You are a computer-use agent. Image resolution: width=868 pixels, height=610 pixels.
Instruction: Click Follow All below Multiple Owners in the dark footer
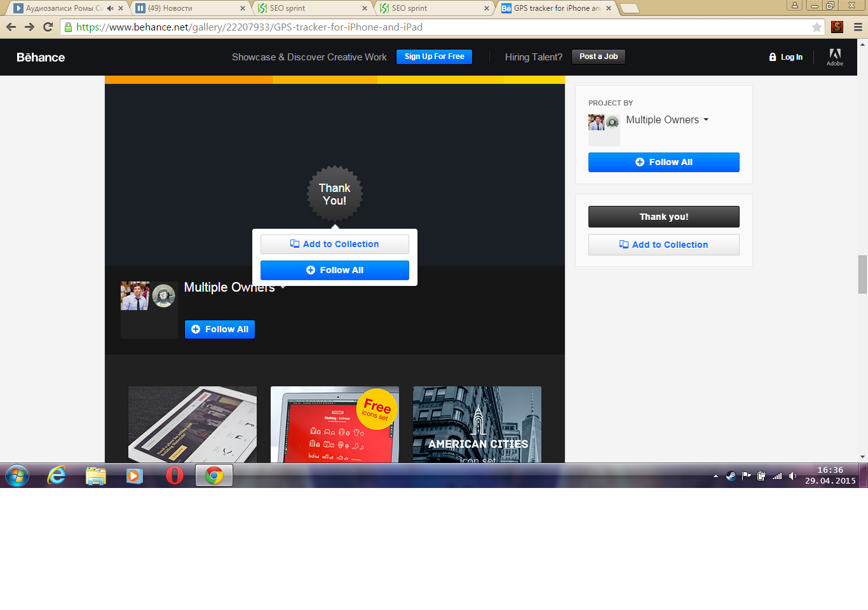(x=220, y=329)
